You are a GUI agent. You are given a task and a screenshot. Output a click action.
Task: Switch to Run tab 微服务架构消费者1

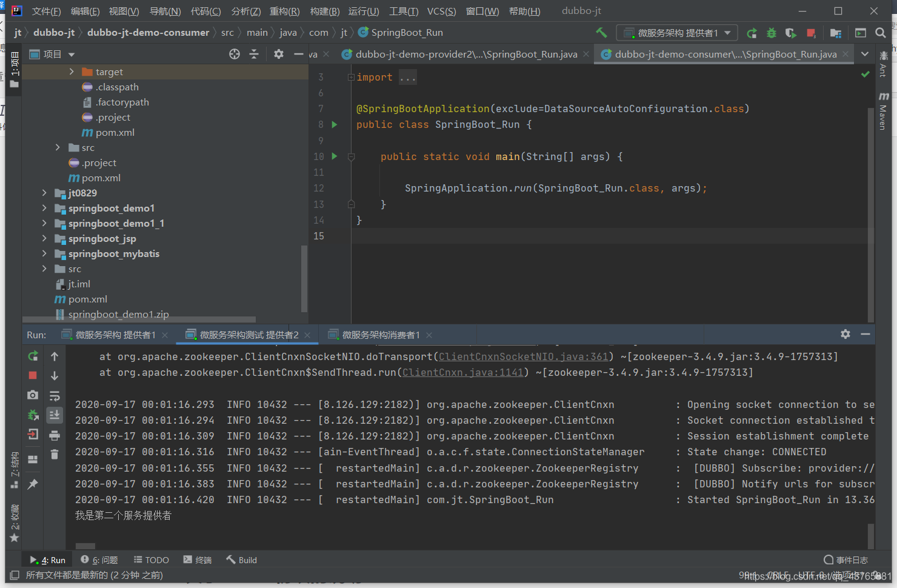coord(381,335)
